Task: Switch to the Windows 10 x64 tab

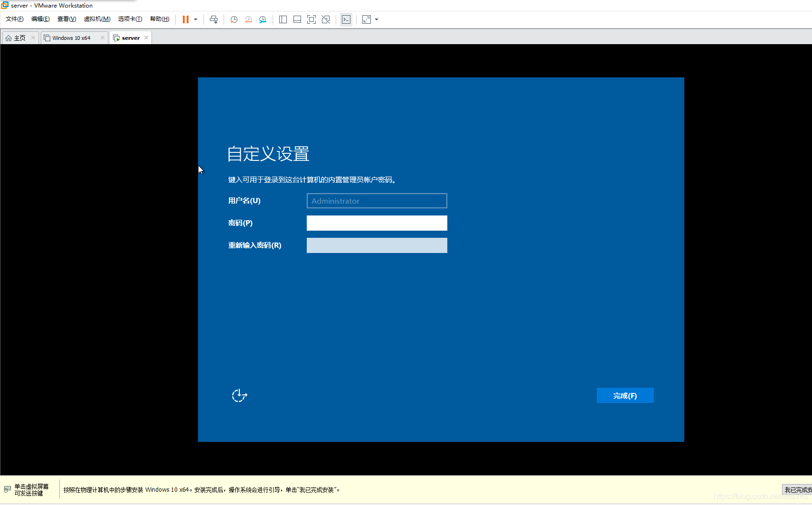Action: pyautogui.click(x=71, y=38)
